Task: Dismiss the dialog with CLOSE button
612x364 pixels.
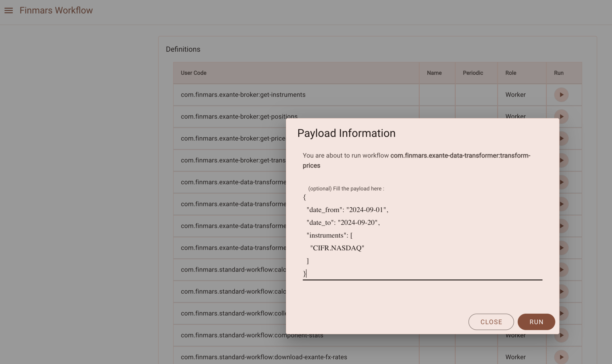Action: tap(491, 322)
